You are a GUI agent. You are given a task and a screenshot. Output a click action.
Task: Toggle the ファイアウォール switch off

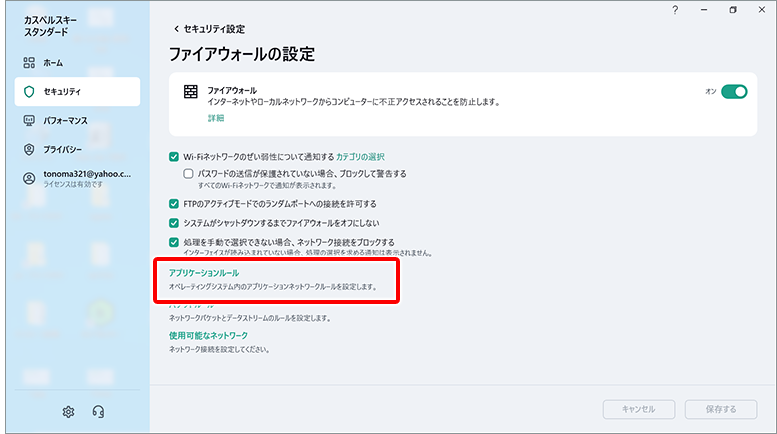point(734,92)
